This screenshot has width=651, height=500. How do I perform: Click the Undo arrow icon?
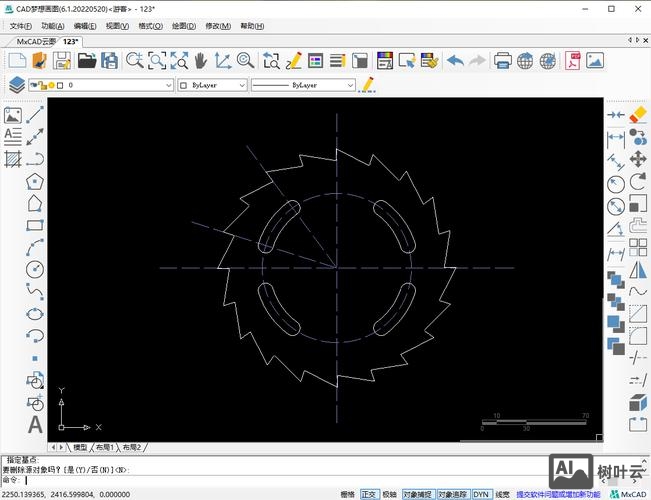coord(455,61)
